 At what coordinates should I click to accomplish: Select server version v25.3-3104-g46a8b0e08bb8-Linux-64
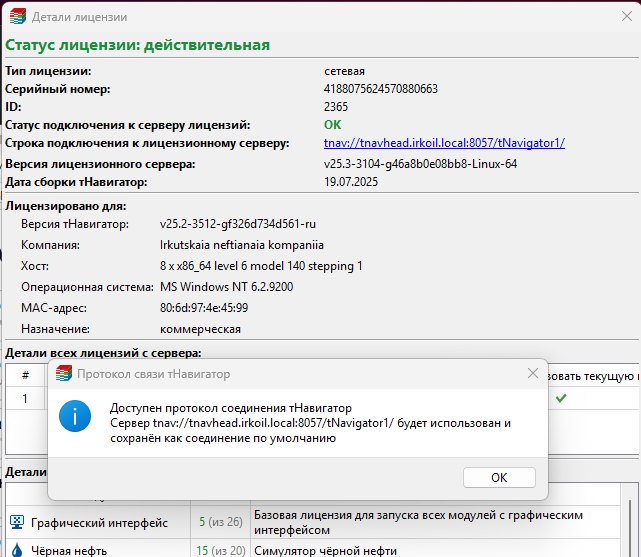(420, 164)
